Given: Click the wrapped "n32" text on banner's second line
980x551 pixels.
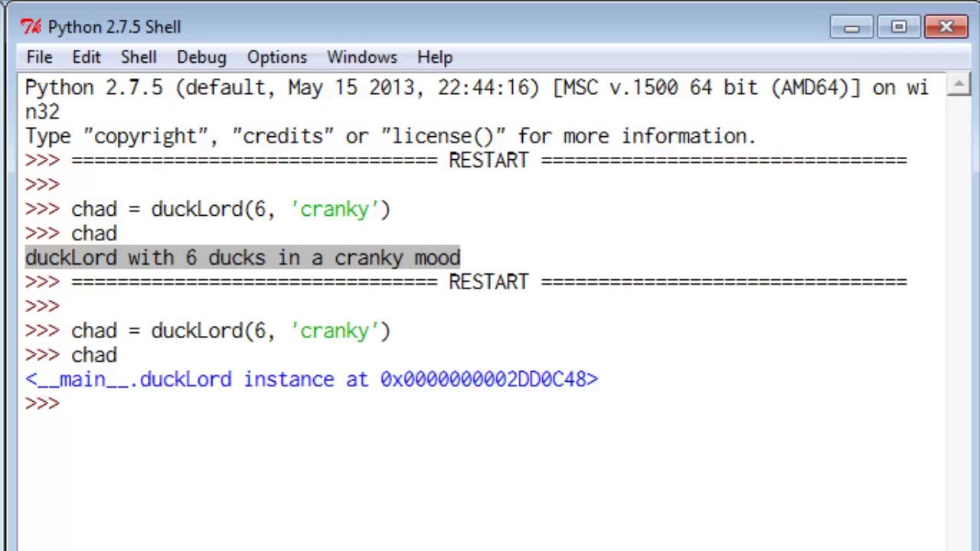Looking at the screenshot, I should click(x=42, y=112).
